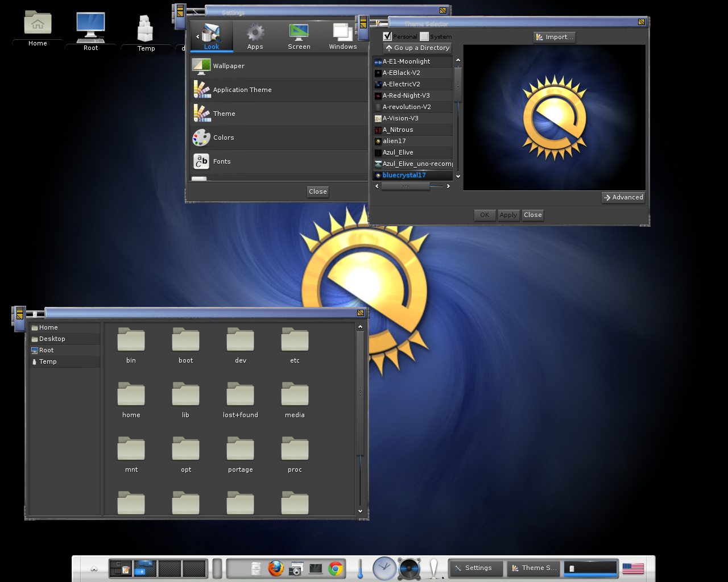The height and width of the screenshot is (582, 728).
Task: Click the left arrow beside the Look tab
Action: (197, 36)
